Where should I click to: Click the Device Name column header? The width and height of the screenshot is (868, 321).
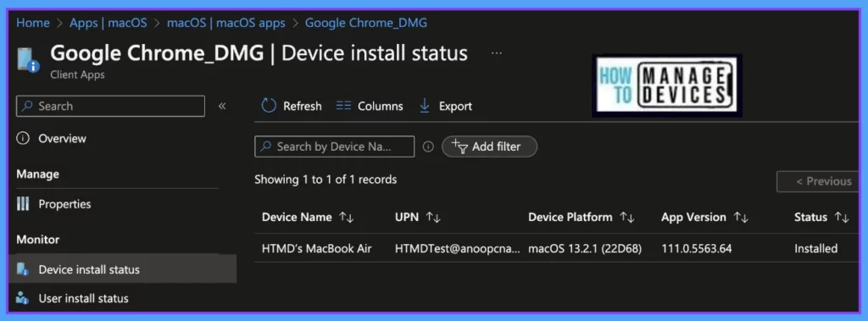click(297, 218)
